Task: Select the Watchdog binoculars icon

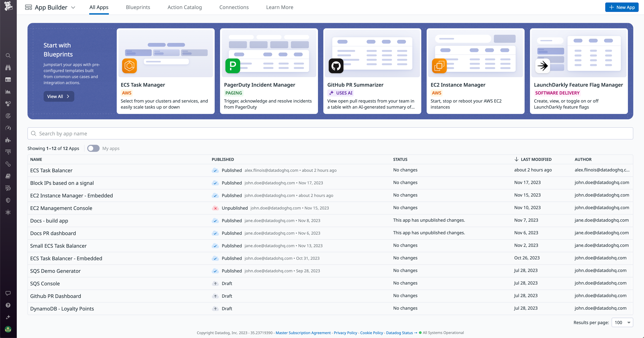Action: point(8,68)
